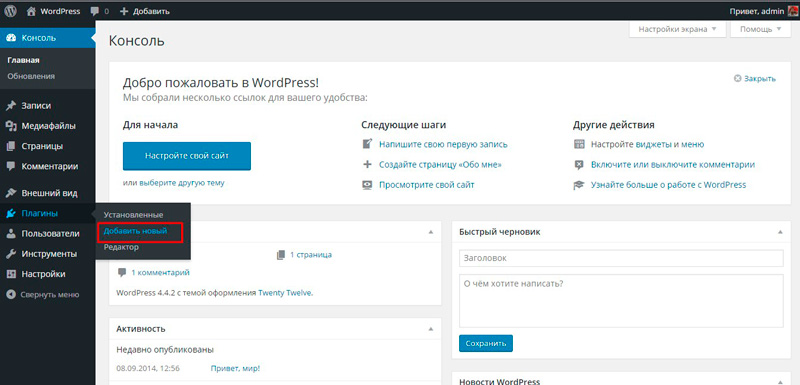Collapse the Быстрый черновик widget
The width and height of the screenshot is (800, 385).
point(780,232)
